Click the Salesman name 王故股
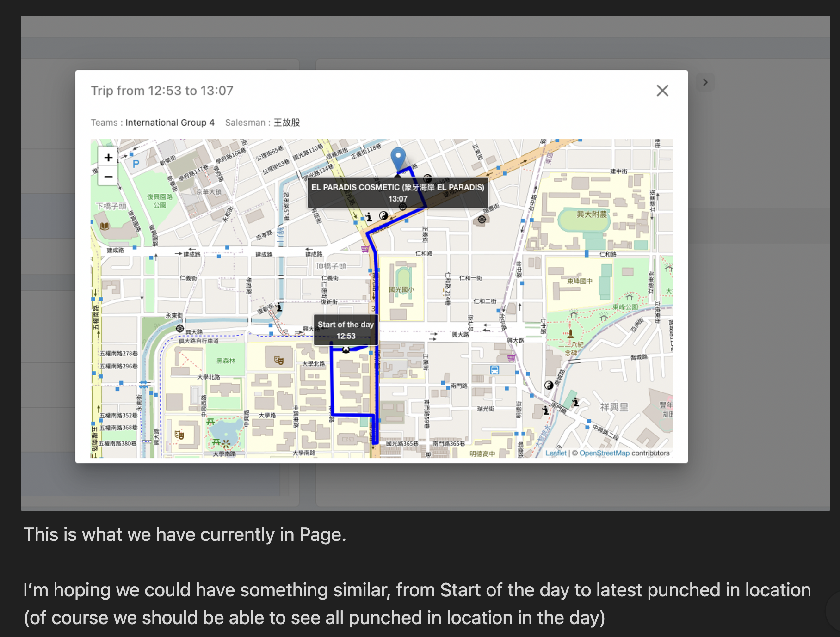The image size is (840, 637). 287,122
